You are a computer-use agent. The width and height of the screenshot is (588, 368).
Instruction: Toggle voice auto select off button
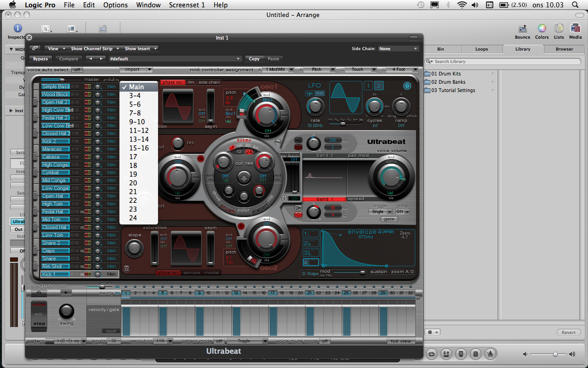coord(77,70)
